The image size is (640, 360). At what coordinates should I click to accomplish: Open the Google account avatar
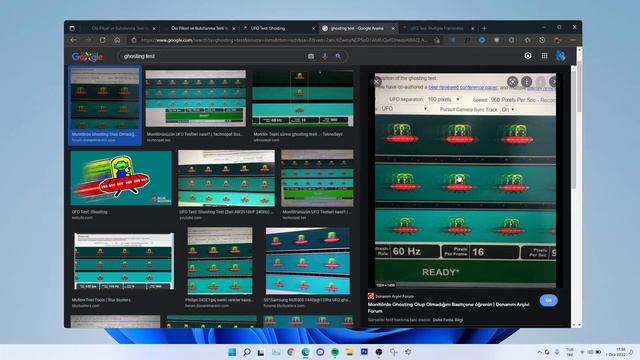pos(561,56)
